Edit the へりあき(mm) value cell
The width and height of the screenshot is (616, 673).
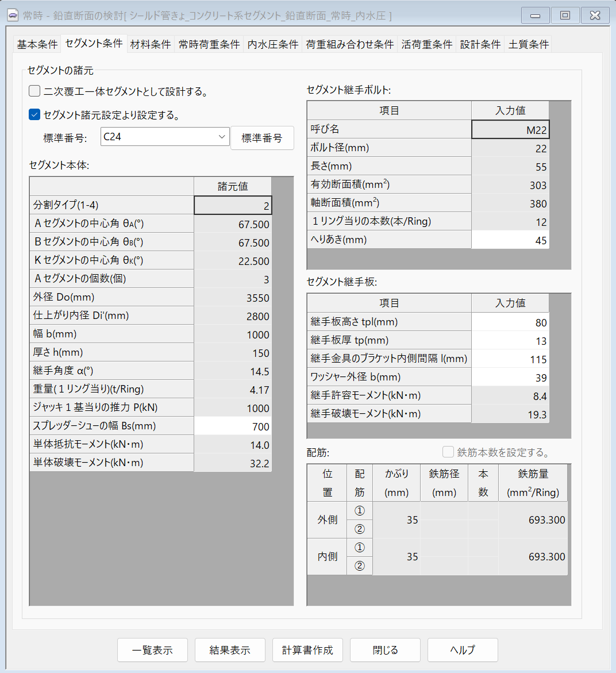[x=510, y=240]
